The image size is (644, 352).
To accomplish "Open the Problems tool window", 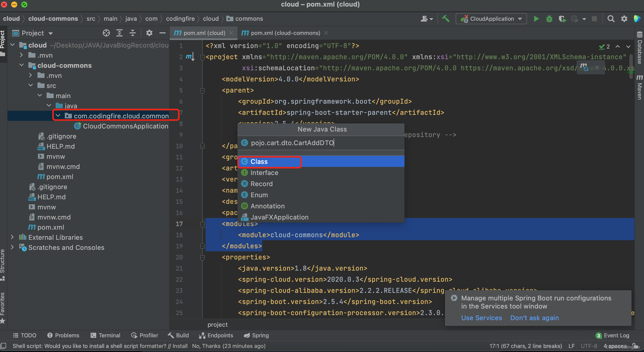I will click(63, 335).
